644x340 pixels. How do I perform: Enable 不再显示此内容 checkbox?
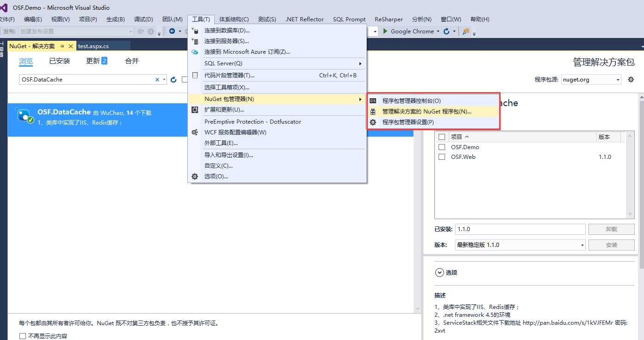coord(23,336)
